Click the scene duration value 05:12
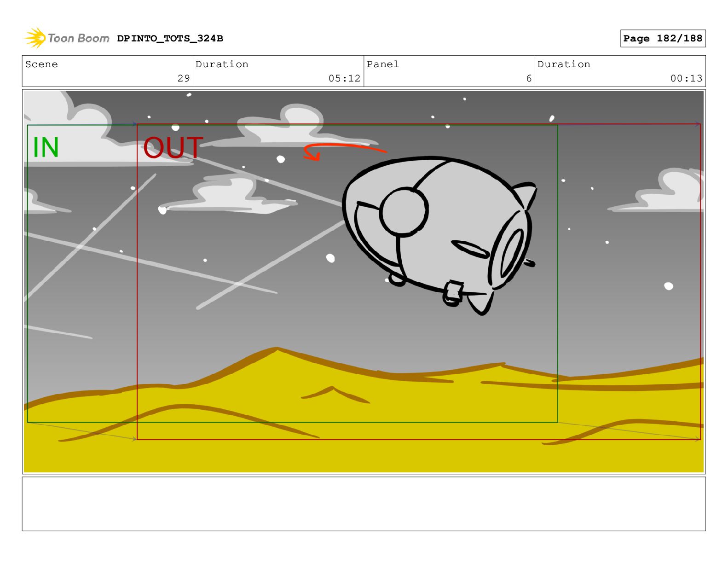Screen dimensions: 728x564 [x=344, y=78]
